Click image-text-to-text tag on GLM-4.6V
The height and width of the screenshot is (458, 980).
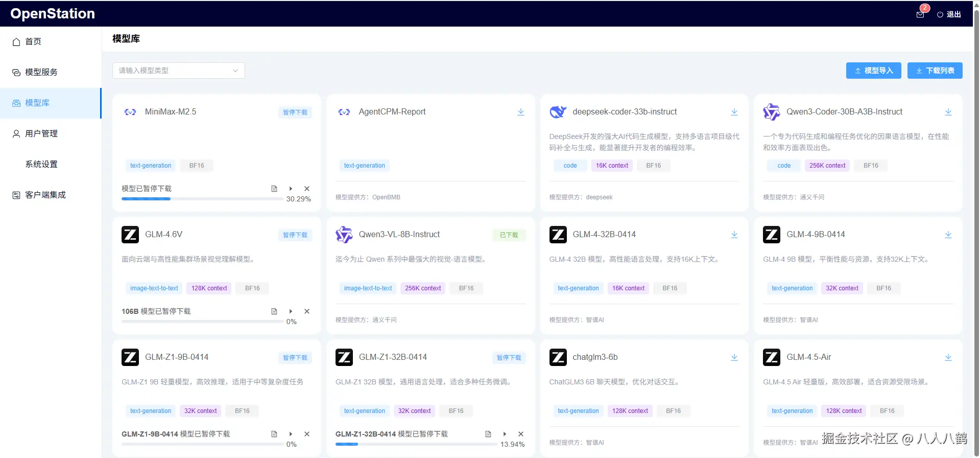click(154, 288)
